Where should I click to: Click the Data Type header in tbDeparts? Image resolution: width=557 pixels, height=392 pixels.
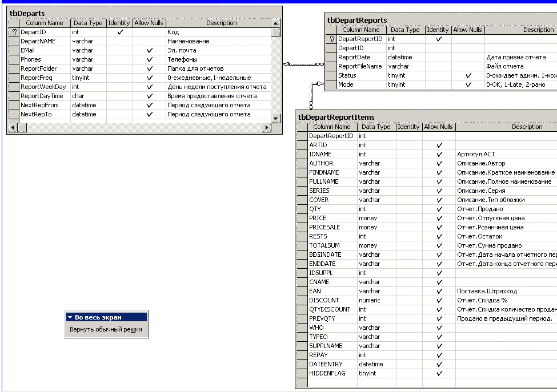click(x=88, y=23)
